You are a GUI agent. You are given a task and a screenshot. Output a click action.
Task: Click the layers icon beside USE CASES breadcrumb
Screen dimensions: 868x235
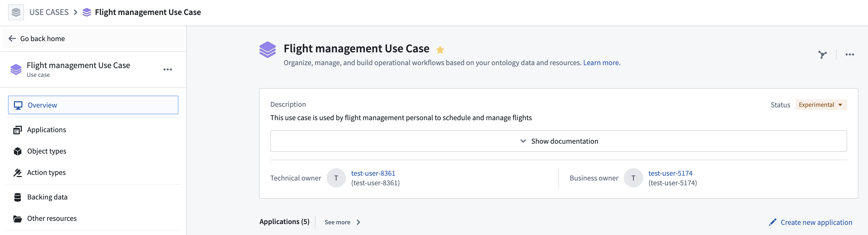click(16, 12)
